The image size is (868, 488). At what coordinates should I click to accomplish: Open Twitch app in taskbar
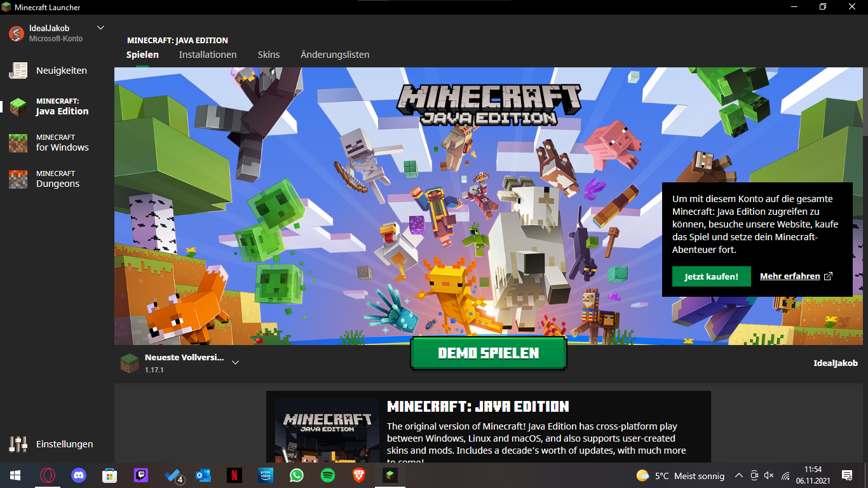coord(141,475)
